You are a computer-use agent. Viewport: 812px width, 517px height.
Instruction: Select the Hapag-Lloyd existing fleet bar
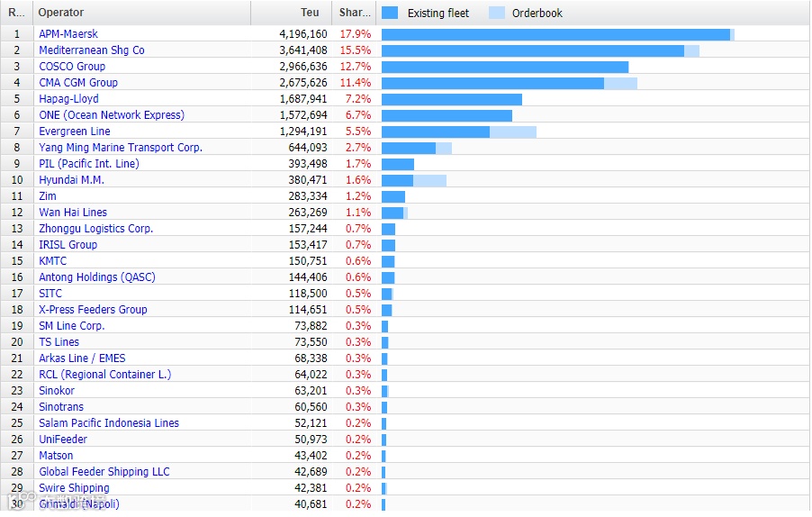point(452,99)
